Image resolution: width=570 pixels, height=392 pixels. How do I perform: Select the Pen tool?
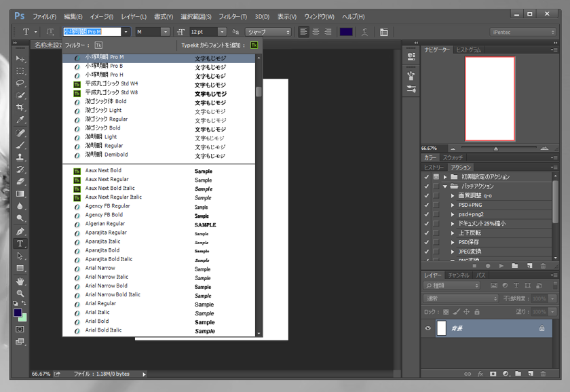pyautogui.click(x=20, y=231)
